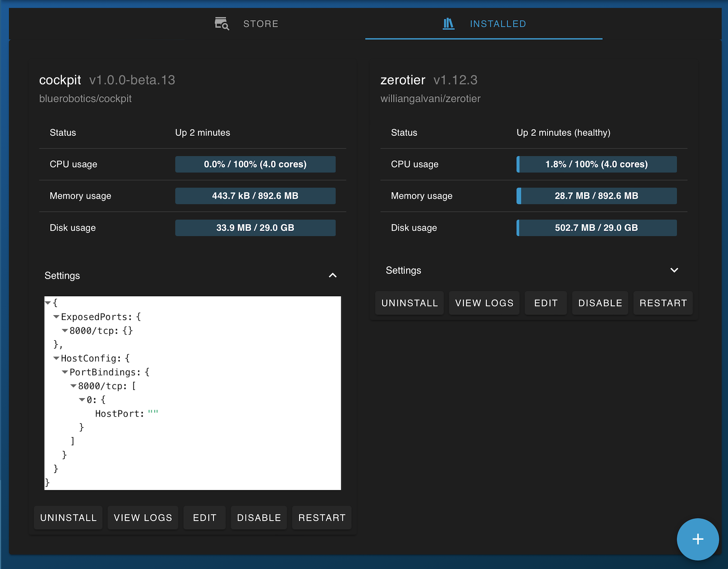Click the Installed library books icon
Image resolution: width=728 pixels, height=569 pixels.
point(448,24)
